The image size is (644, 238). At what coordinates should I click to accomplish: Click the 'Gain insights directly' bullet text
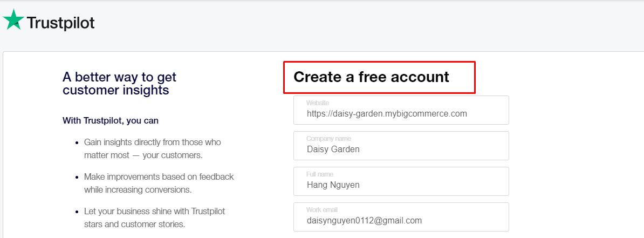[x=152, y=142]
